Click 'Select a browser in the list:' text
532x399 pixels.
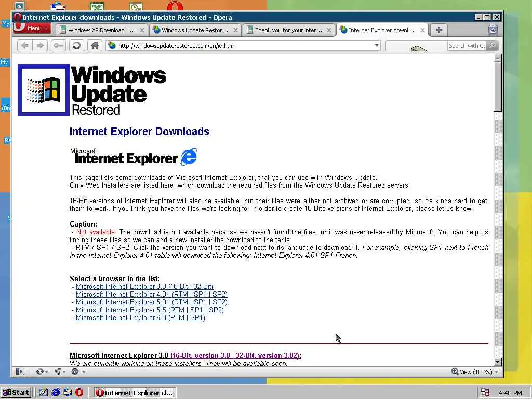click(115, 279)
